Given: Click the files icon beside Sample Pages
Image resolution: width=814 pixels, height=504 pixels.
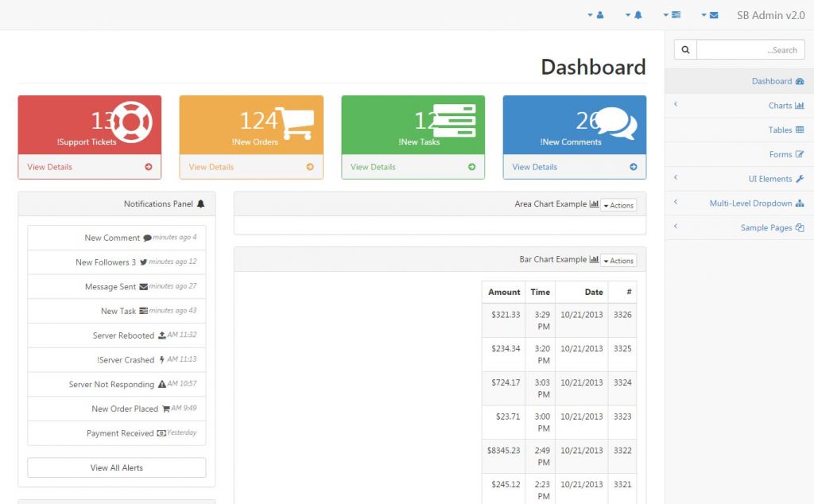Looking at the screenshot, I should click(800, 227).
